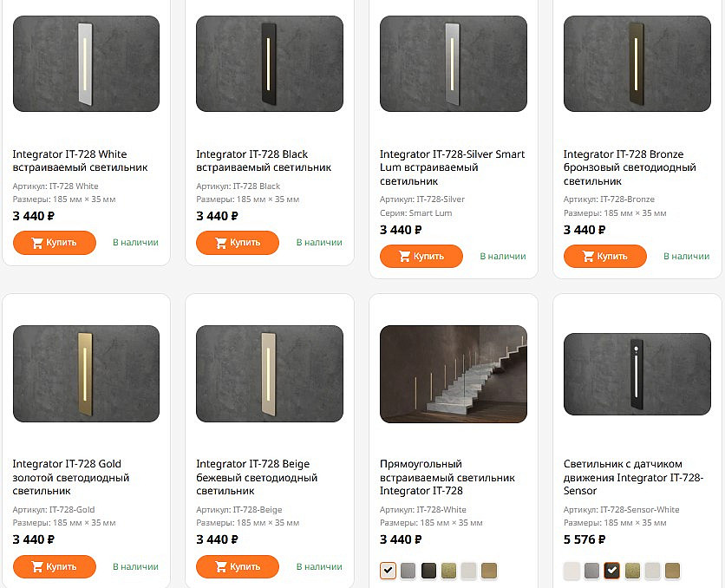Click cart icon on IT-728-Silver Buy button
This screenshot has width=725, height=588.
point(405,257)
